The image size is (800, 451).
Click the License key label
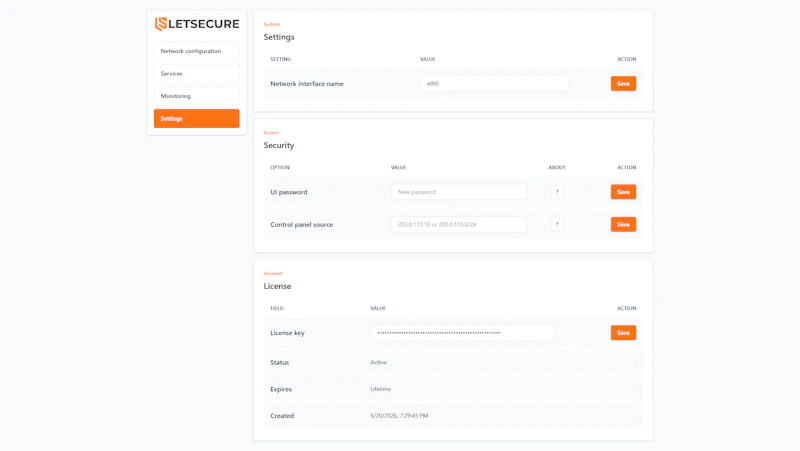coord(287,333)
